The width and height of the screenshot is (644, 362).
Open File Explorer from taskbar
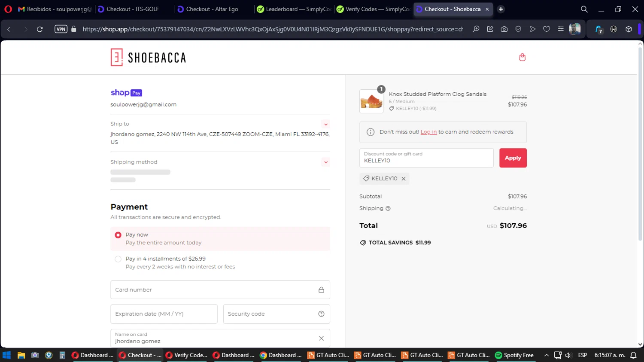21,355
